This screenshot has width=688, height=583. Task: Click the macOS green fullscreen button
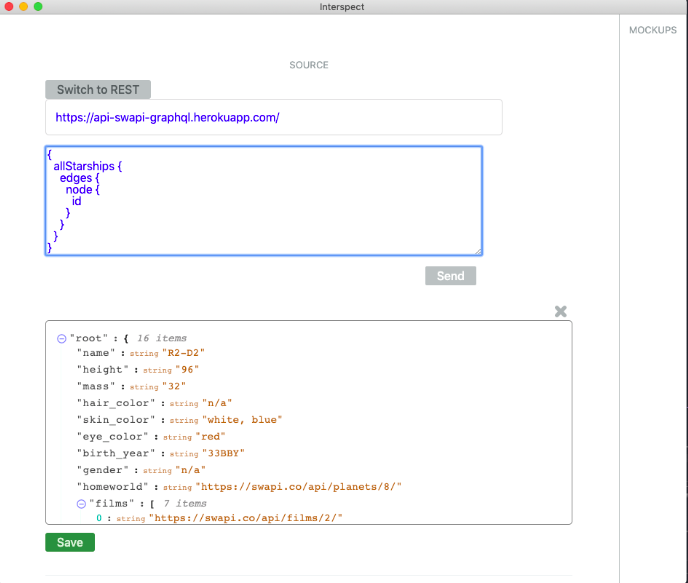pos(38,7)
